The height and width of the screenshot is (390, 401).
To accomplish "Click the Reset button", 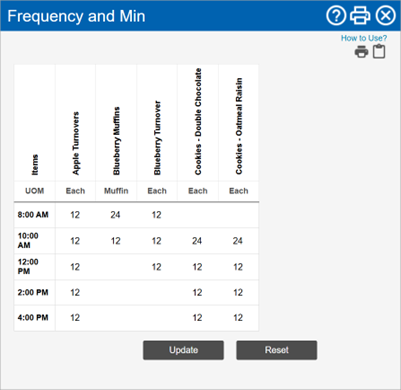I will pos(277,350).
